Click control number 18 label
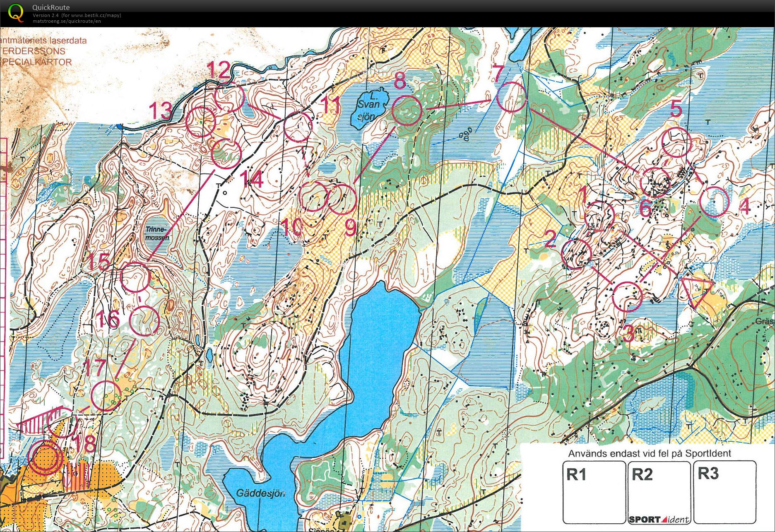The image size is (775, 532). coord(84,443)
